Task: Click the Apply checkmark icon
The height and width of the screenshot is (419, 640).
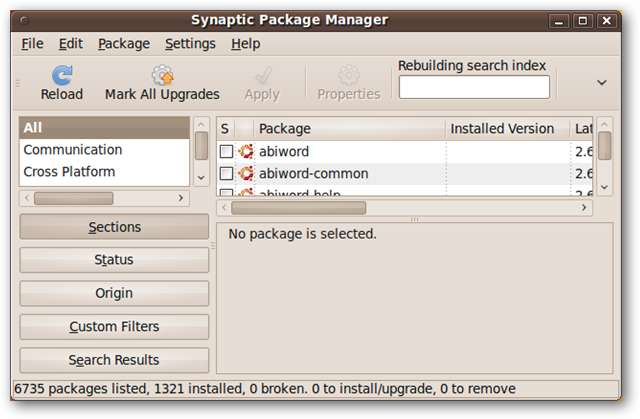Action: tap(262, 74)
